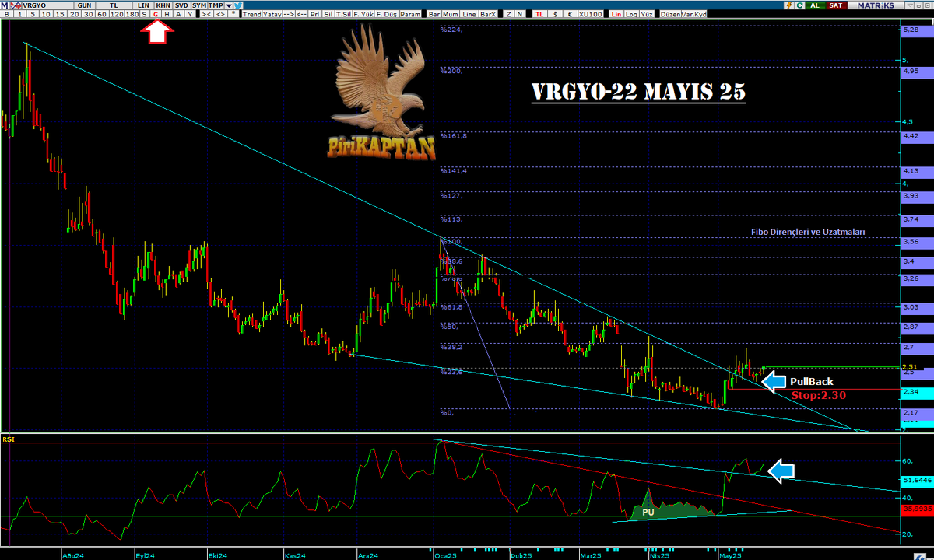Screen dimensions: 934x560
Task: Open dropdown arrow next to TMP
Action: pos(228,5)
